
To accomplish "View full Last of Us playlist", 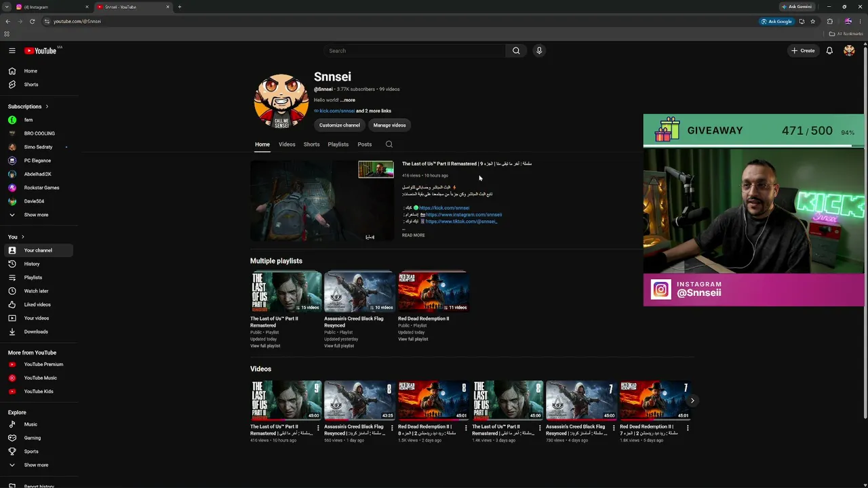I will coord(265,346).
